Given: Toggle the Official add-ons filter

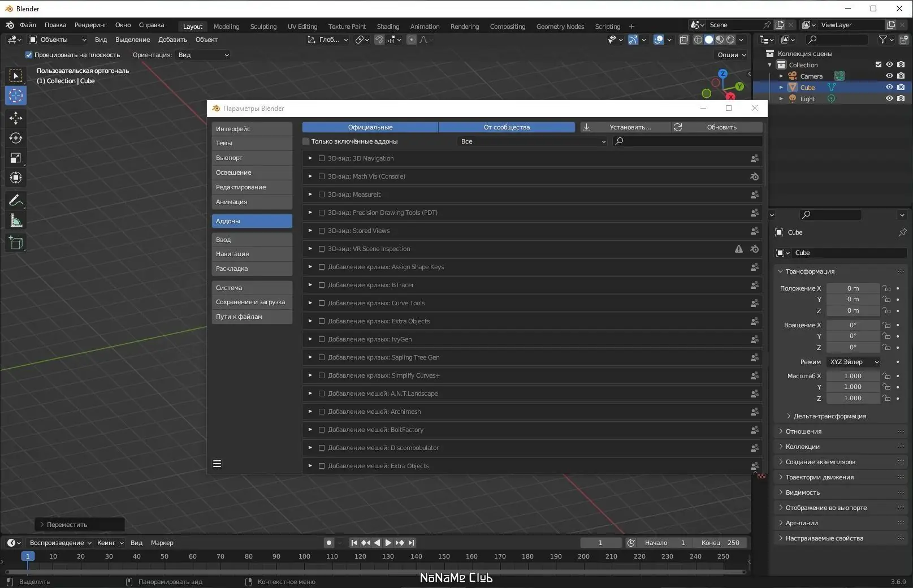Looking at the screenshot, I should [370, 127].
